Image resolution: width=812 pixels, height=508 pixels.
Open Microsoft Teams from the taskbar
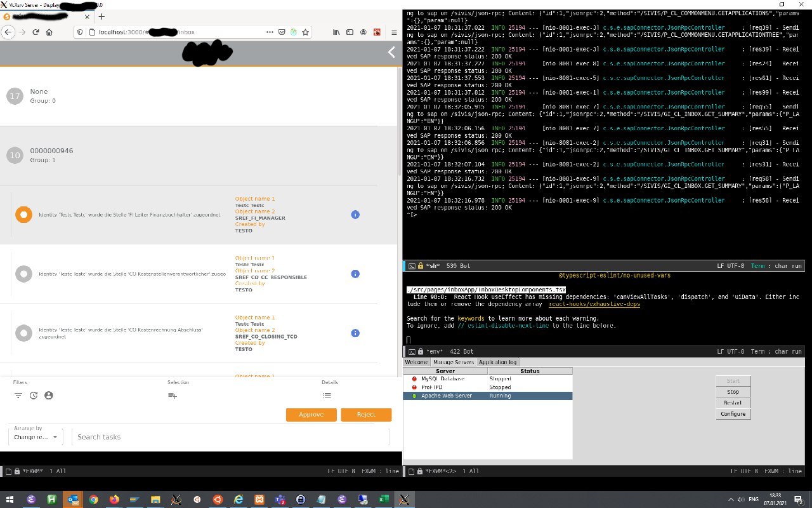(x=280, y=499)
